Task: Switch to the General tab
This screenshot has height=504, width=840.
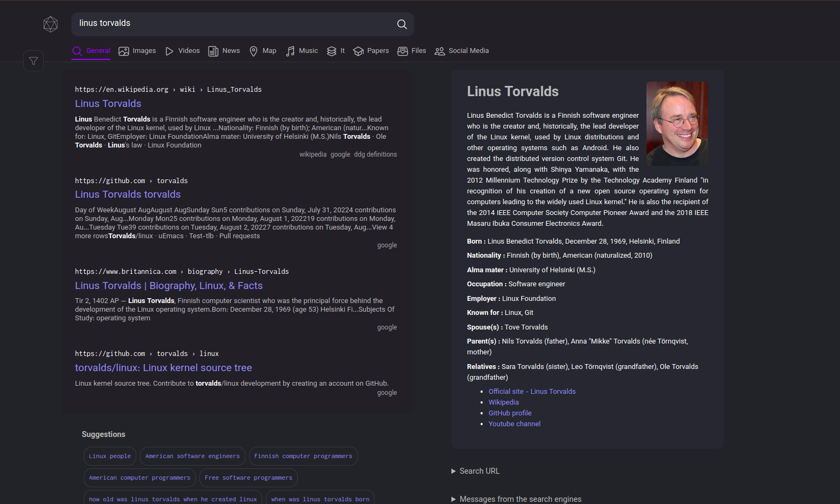Action: 91,51
